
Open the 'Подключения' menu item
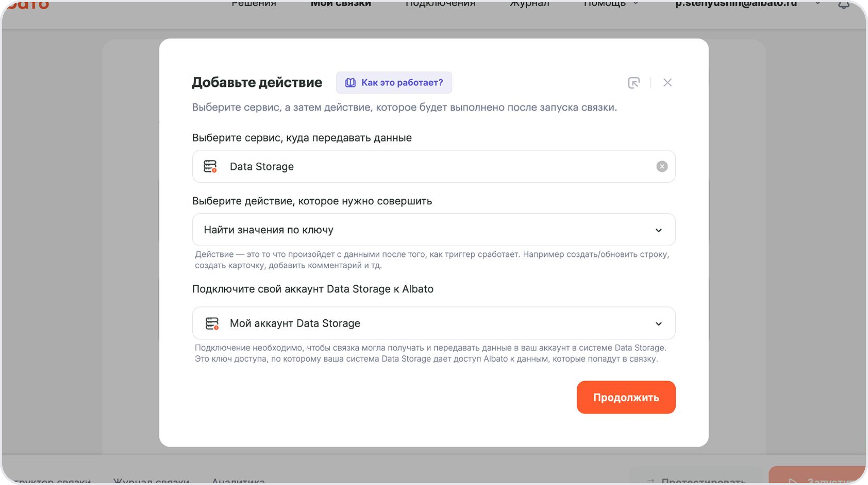[440, 4]
